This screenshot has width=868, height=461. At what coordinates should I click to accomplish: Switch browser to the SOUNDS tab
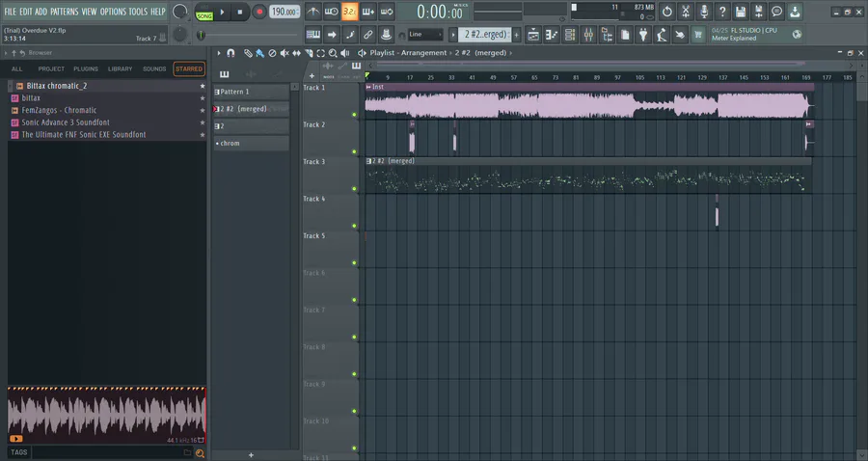coord(154,69)
